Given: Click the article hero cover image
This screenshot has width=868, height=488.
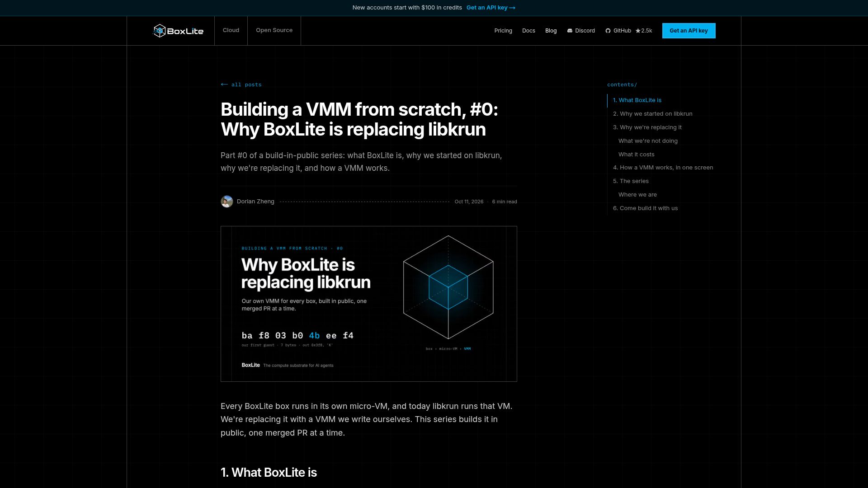Looking at the screenshot, I should [368, 304].
